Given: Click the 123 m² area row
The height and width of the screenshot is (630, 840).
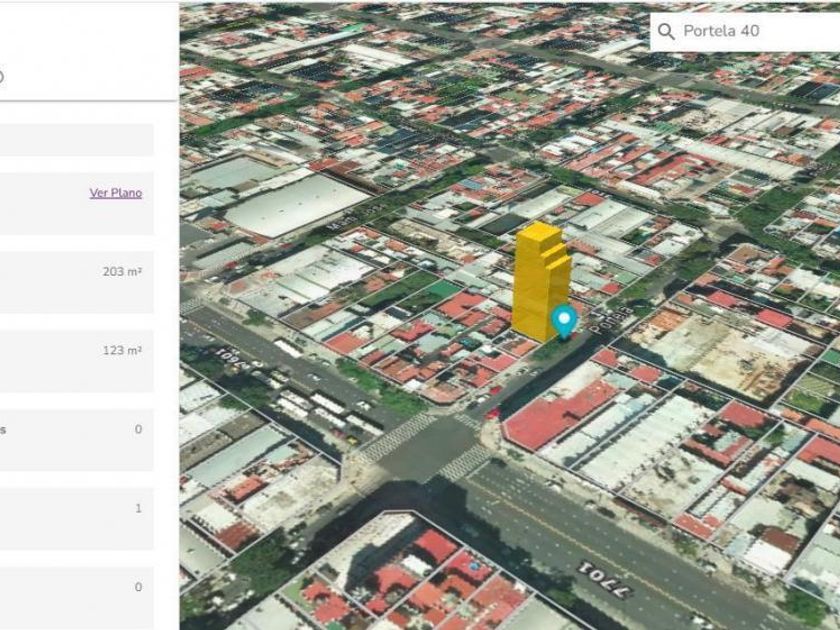Looking at the screenshot, I should [76, 360].
